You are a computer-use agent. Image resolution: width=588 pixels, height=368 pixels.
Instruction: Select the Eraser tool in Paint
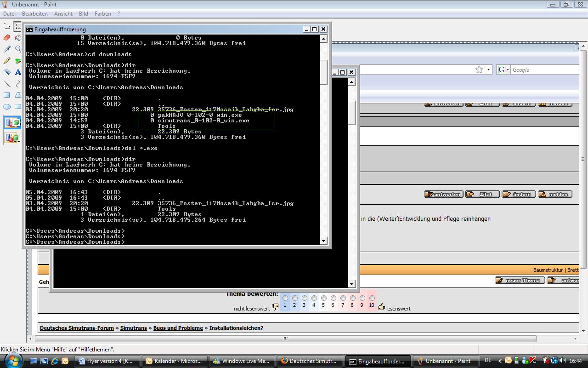pyautogui.click(x=7, y=38)
